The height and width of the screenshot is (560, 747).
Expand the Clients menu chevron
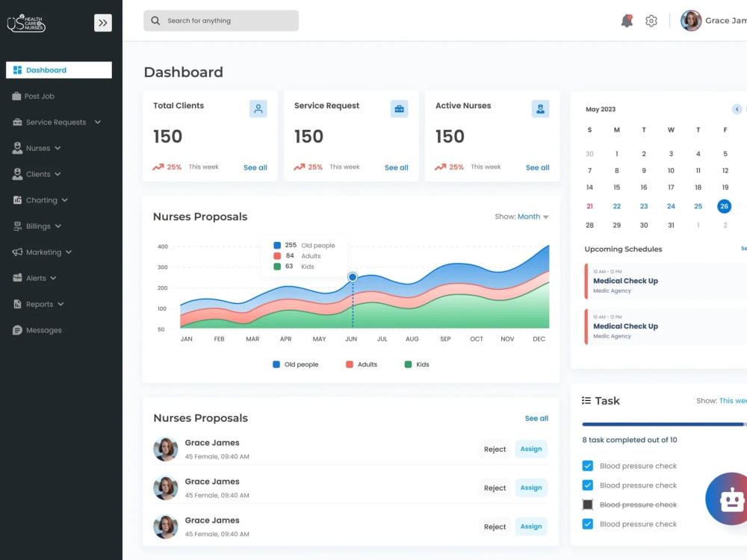(58, 174)
